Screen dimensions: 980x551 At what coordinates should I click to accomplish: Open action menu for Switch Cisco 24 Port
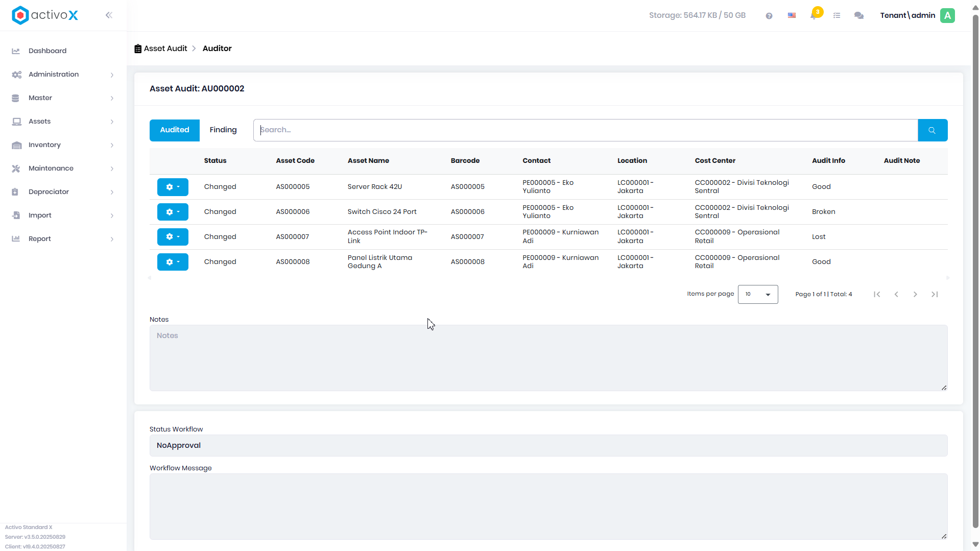[x=173, y=212]
